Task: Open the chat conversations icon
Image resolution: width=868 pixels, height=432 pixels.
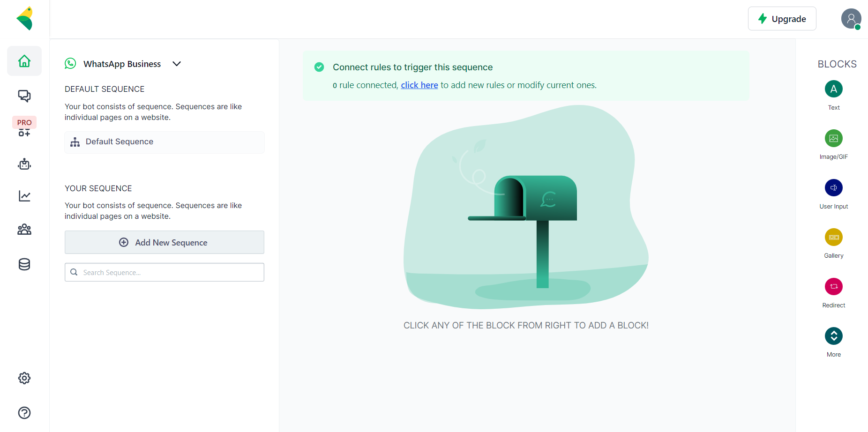Action: coord(24,96)
